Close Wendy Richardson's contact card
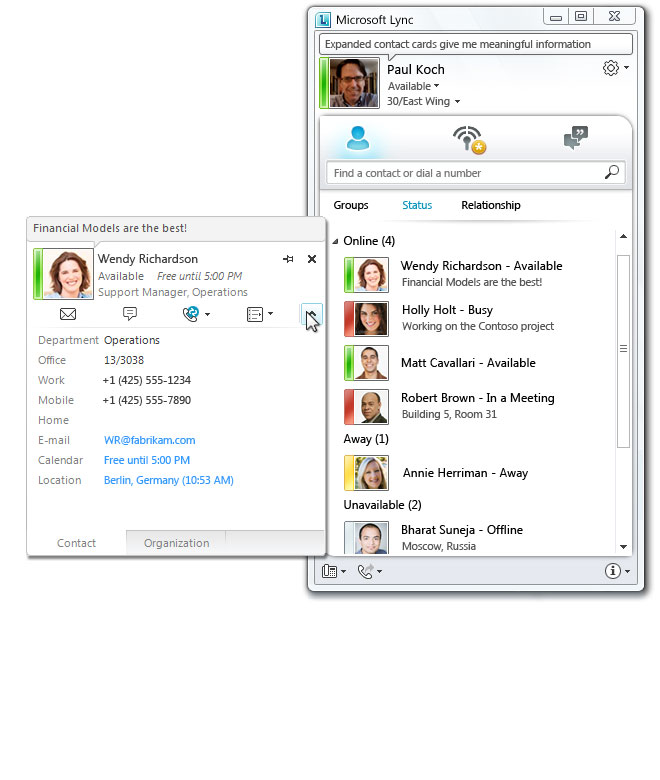This screenshot has height=780, width=660. (x=312, y=259)
